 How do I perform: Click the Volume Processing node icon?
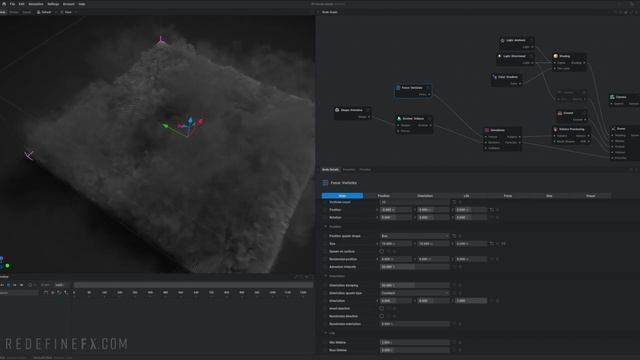556,129
